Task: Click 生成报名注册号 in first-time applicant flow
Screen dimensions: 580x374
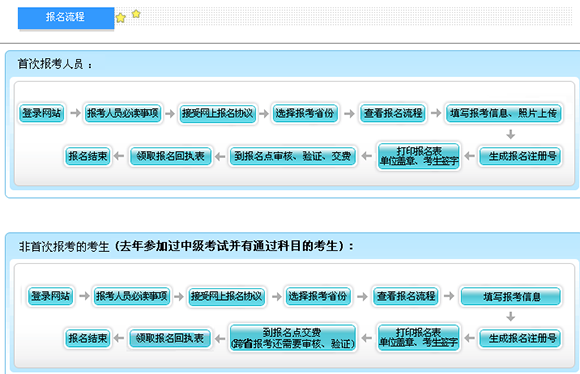Action: [x=520, y=156]
